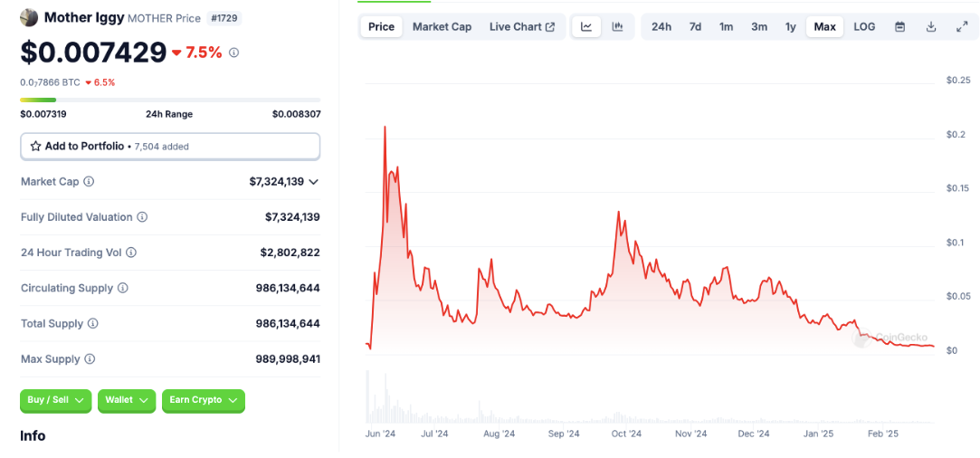Click 24h low value $0.007319
Image resolution: width=980 pixels, height=458 pixels.
tap(43, 114)
